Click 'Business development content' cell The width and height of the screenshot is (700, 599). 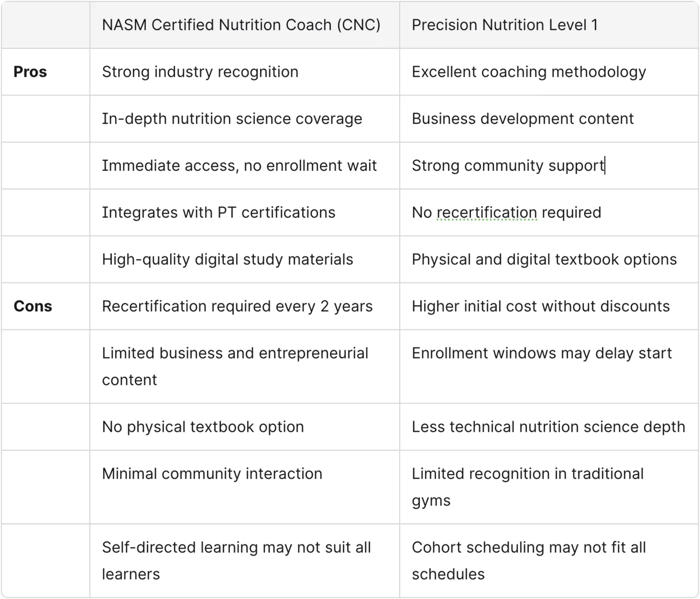522,119
